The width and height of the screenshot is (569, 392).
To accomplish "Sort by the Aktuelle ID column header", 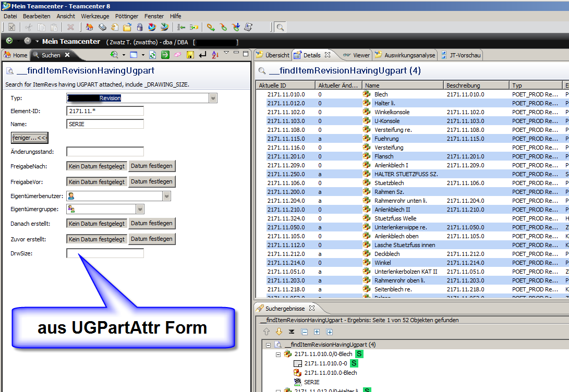I will click(x=286, y=85).
